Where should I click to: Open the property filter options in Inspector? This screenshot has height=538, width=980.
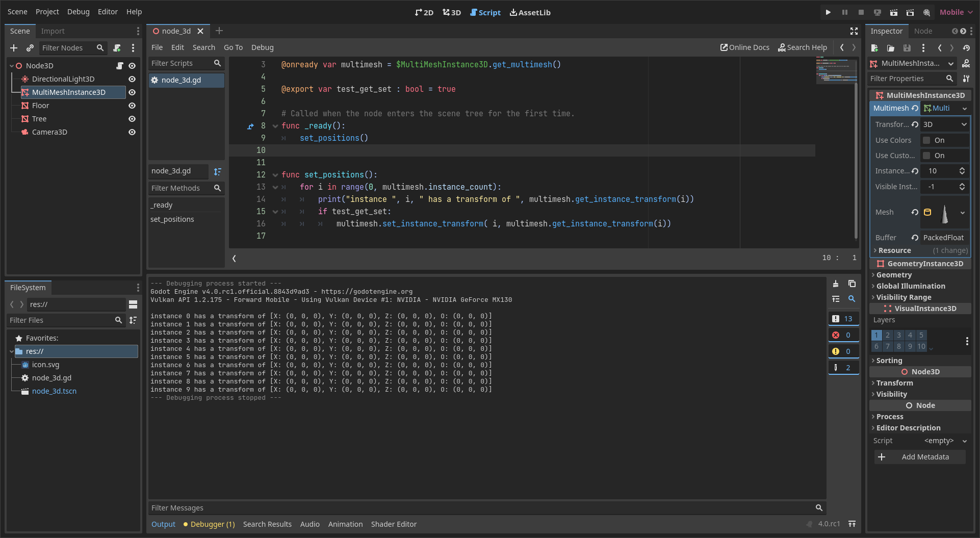966,79
